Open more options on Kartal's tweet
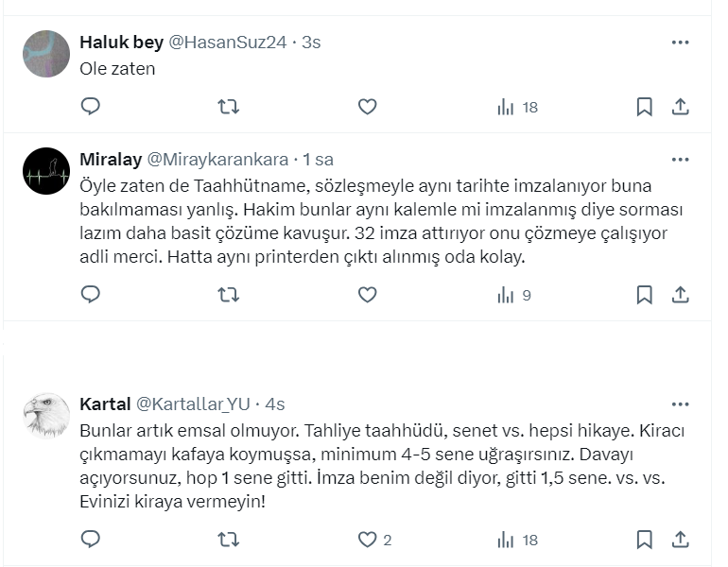The image size is (728, 567). click(x=680, y=404)
